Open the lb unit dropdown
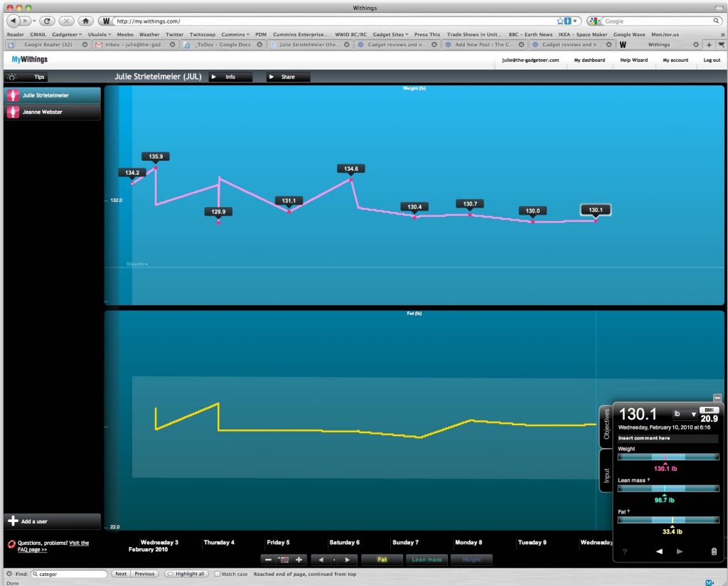The height and width of the screenshot is (586, 728). [x=685, y=414]
